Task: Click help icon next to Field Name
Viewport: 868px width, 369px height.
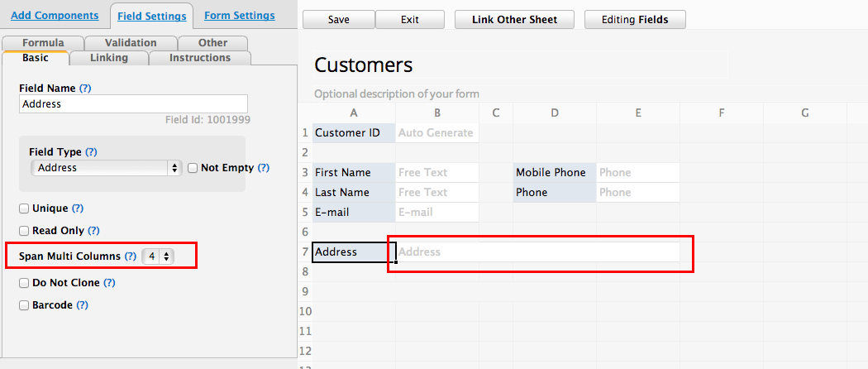Action: click(85, 88)
